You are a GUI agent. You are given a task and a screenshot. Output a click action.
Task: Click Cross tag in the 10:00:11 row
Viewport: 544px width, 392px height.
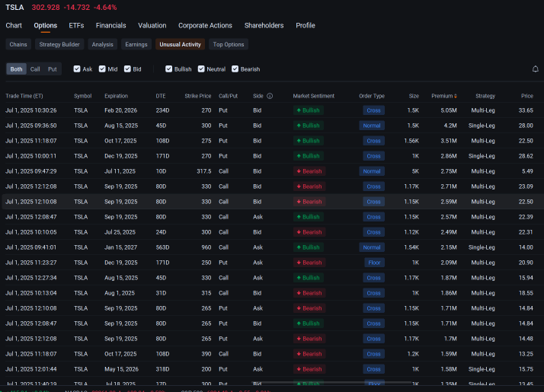coord(373,156)
